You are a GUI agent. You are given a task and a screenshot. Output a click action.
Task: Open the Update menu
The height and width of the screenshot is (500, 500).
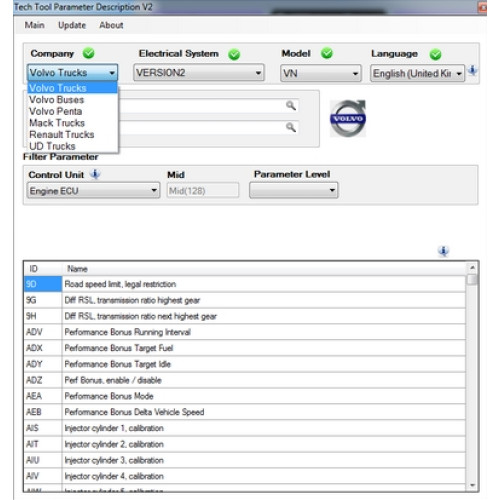72,25
